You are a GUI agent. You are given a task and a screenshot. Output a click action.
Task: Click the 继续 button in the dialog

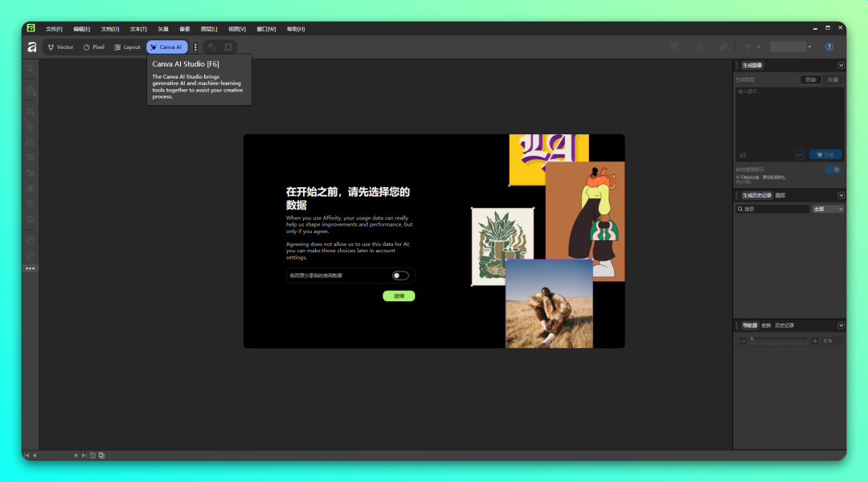tap(400, 296)
